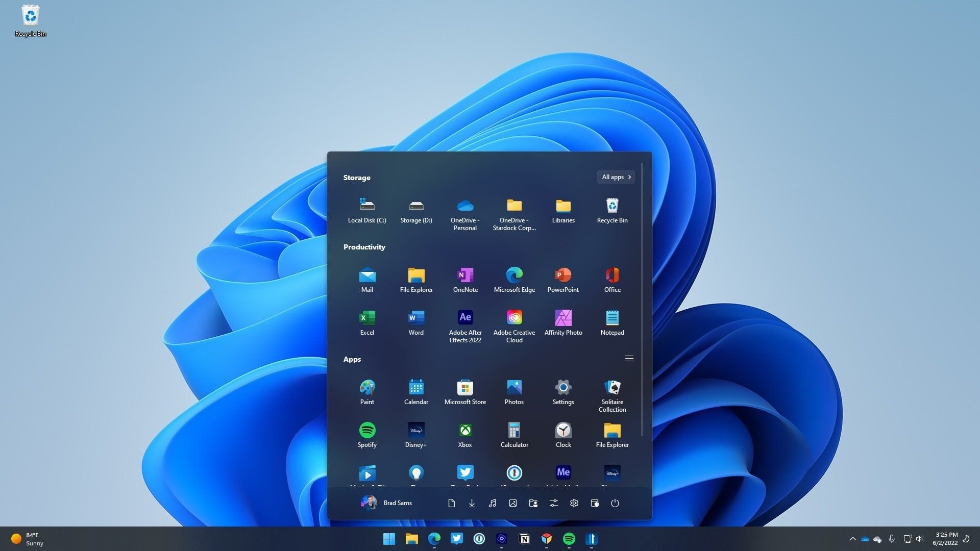Launch Spotify from the Apps section
The image size is (980, 551).
(367, 430)
